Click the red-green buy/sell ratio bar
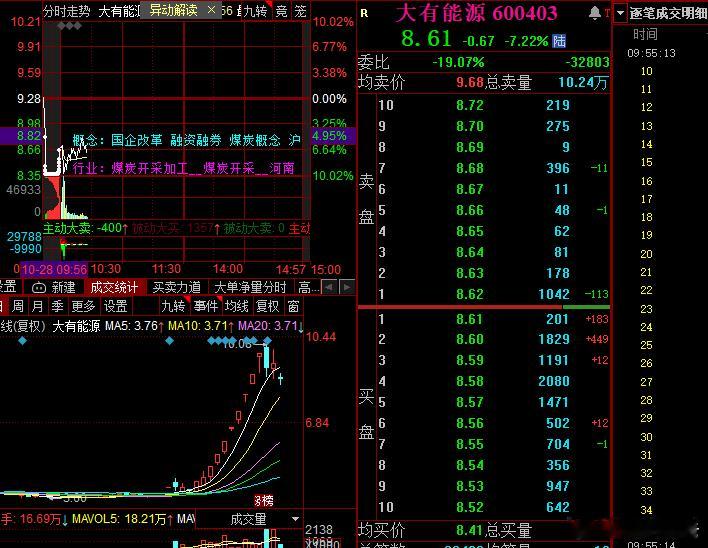The height and width of the screenshot is (548, 708). [484, 307]
